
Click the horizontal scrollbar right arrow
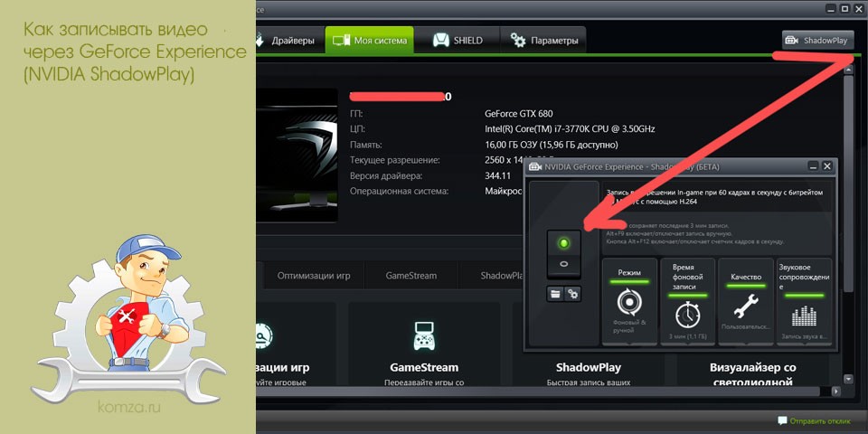click(x=835, y=391)
